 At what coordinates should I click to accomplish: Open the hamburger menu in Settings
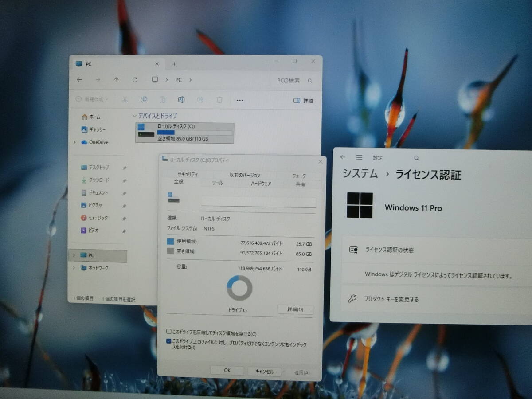click(x=359, y=157)
